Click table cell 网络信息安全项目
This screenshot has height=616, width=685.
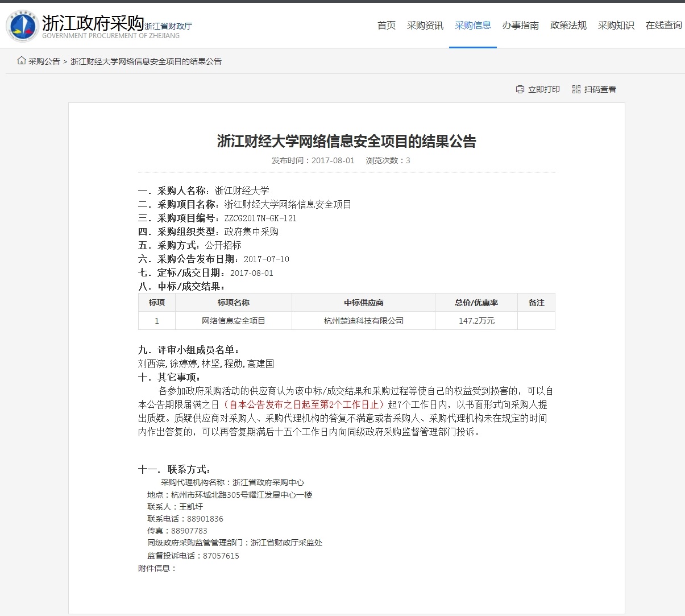click(234, 321)
